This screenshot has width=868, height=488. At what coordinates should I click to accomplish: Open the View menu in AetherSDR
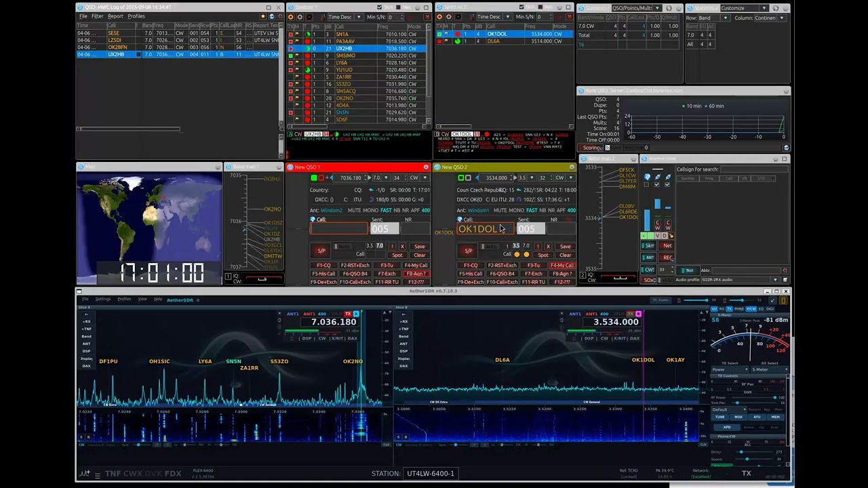pyautogui.click(x=142, y=299)
